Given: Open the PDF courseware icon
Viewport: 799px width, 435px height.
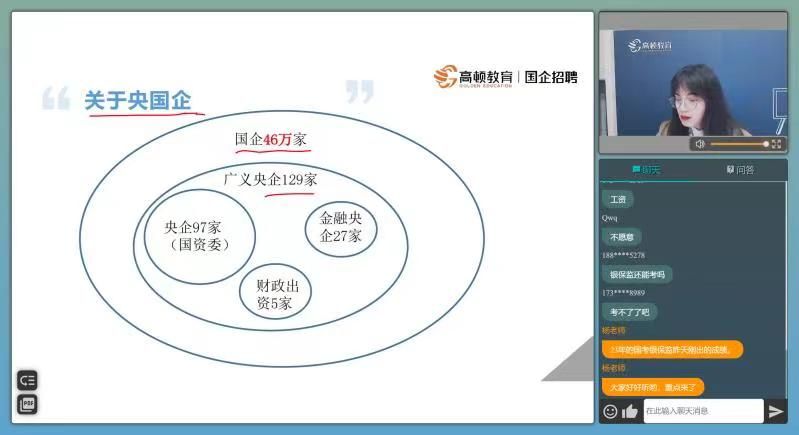Looking at the screenshot, I should 27,404.
